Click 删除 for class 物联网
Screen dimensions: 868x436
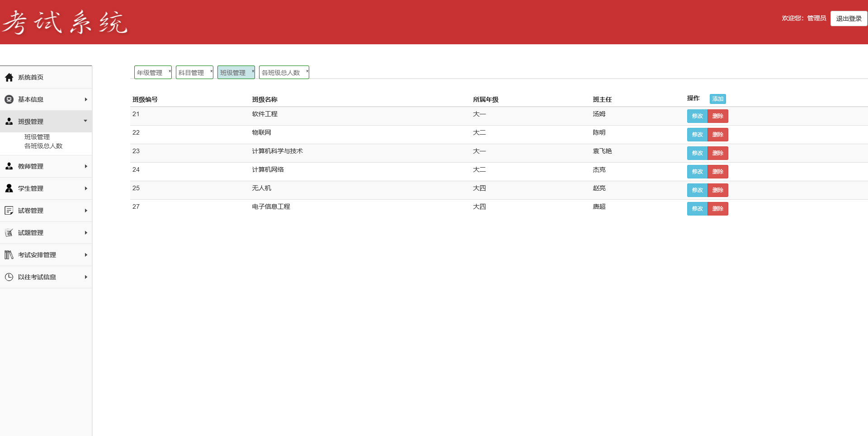pos(717,135)
